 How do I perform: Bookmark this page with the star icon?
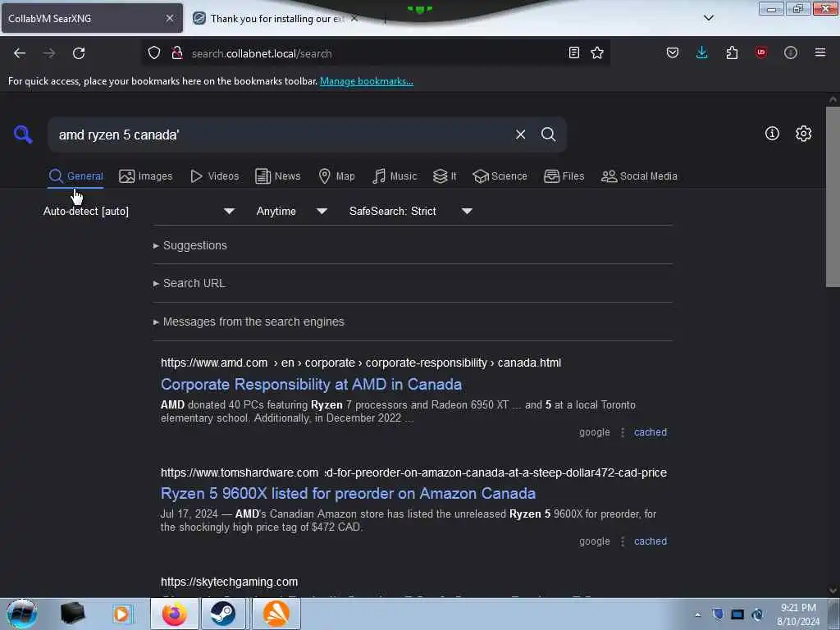pos(597,52)
